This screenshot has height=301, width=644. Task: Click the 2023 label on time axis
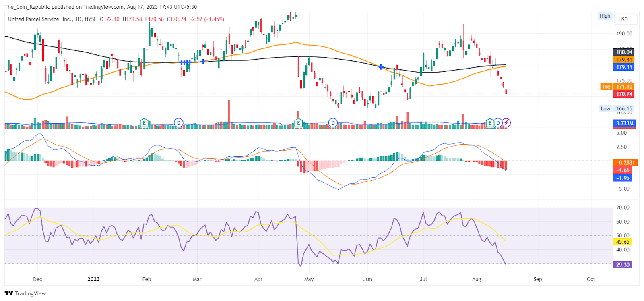click(93, 279)
